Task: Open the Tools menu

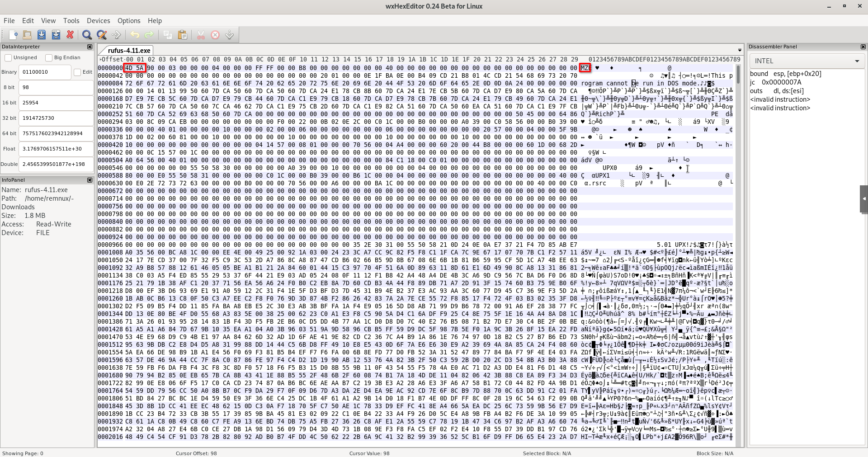Action: pyautogui.click(x=71, y=21)
